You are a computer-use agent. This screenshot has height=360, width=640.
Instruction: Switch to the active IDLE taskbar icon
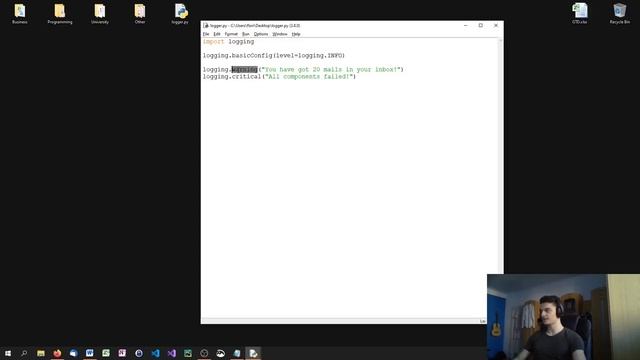(253, 353)
